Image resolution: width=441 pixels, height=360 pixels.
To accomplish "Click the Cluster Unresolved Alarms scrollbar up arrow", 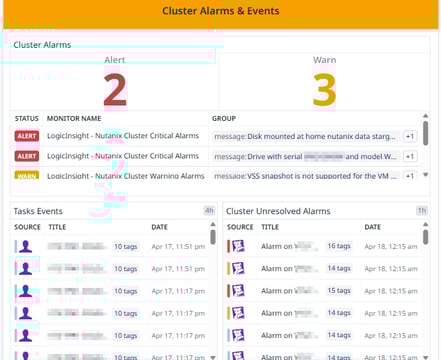I will 426,224.
